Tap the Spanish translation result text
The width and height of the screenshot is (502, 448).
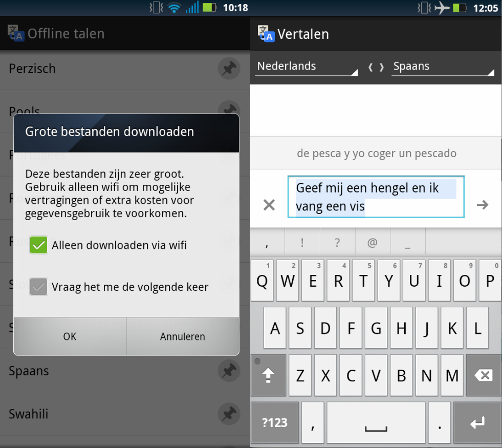point(376,153)
